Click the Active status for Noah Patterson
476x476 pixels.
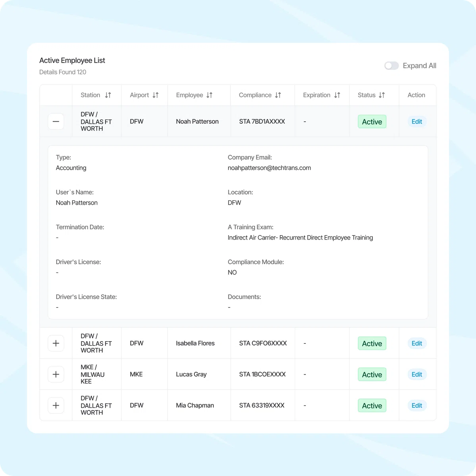pos(372,122)
